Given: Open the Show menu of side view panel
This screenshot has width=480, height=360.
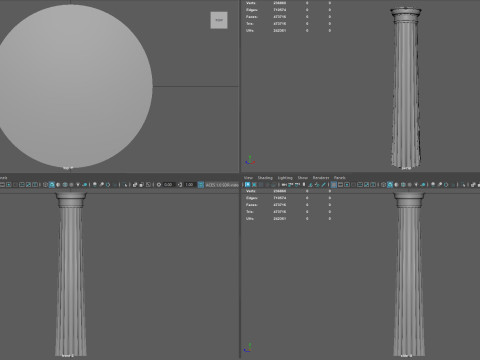Looking at the screenshot, I should (303, 178).
